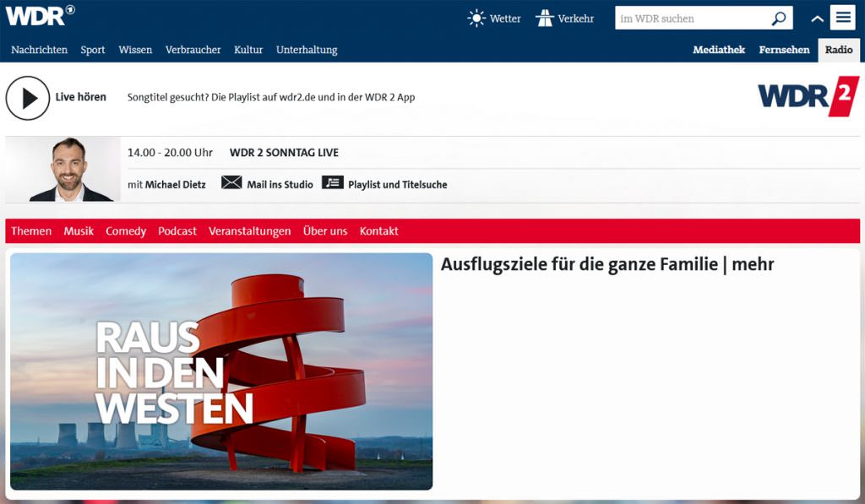Viewport: 865px width, 504px height.
Task: Open the Kultur section
Action: coord(248,50)
